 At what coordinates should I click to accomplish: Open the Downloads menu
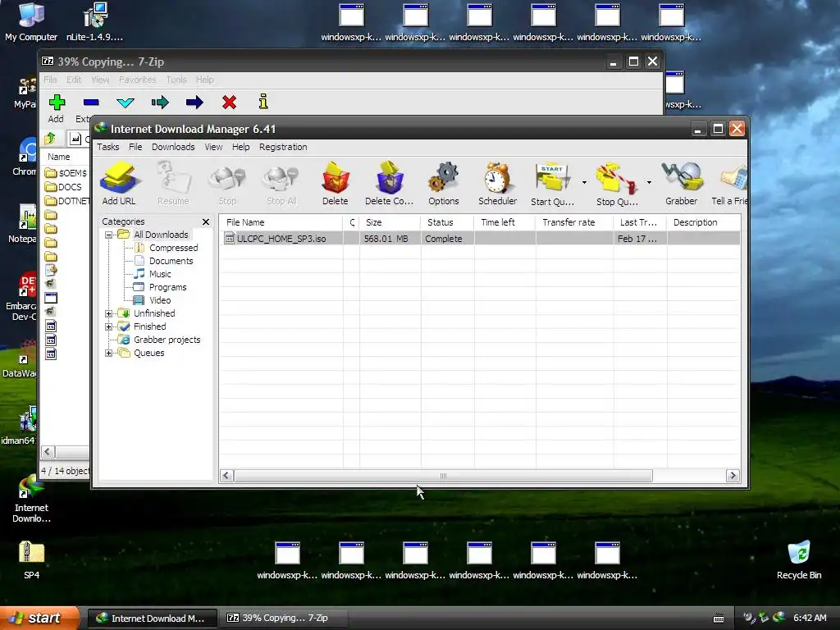(x=173, y=147)
